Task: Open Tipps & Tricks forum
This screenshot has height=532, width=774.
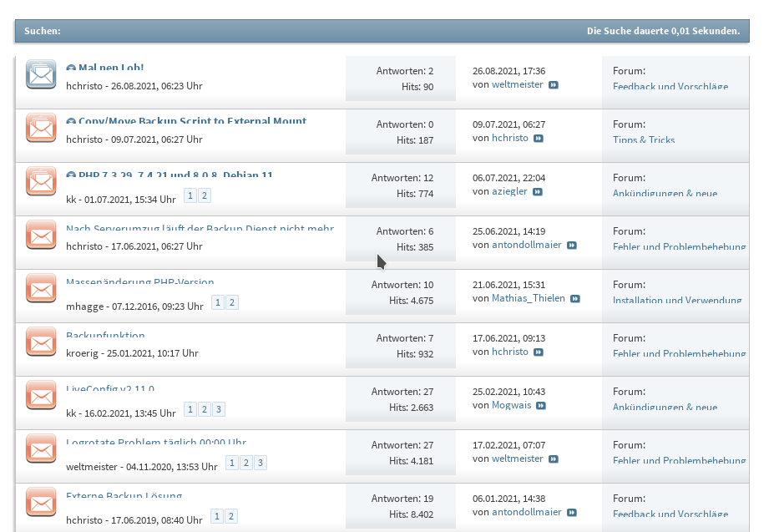Action: pos(644,139)
